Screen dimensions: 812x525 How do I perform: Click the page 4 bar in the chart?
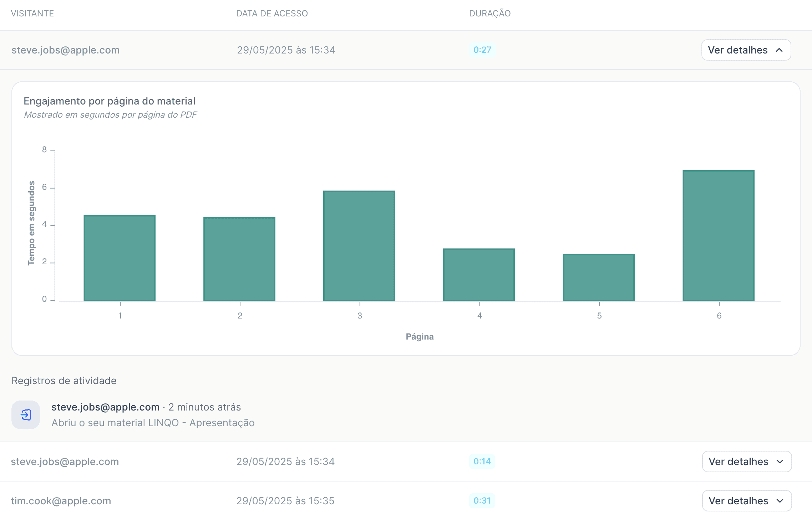click(x=479, y=275)
